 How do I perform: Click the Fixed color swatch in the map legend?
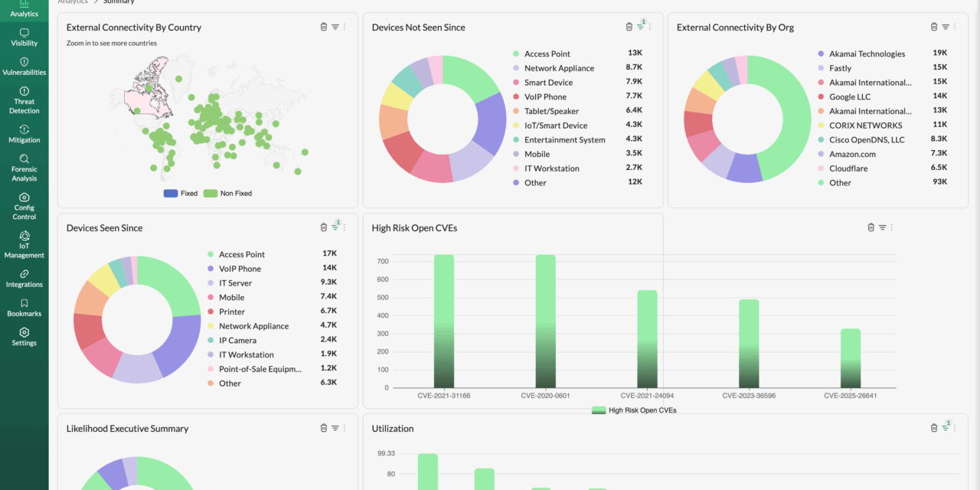[172, 193]
